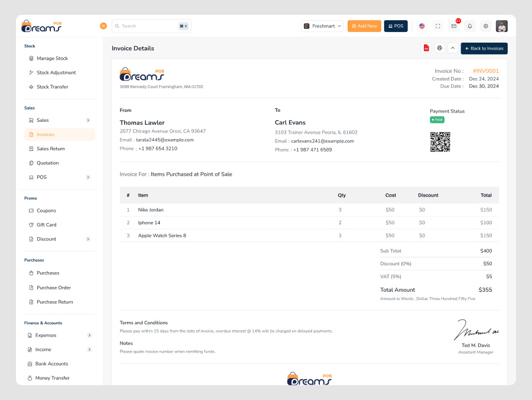
Task: Click Purchases bag icon
Action: [x=31, y=273]
